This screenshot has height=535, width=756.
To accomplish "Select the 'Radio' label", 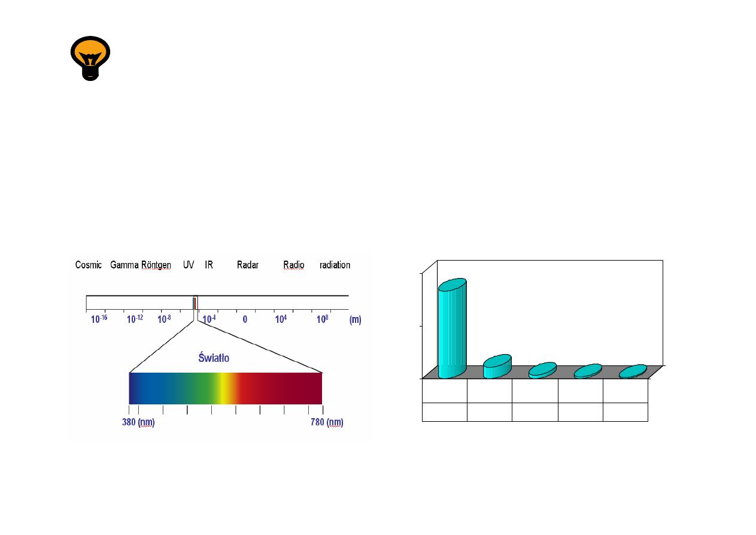I will [293, 265].
